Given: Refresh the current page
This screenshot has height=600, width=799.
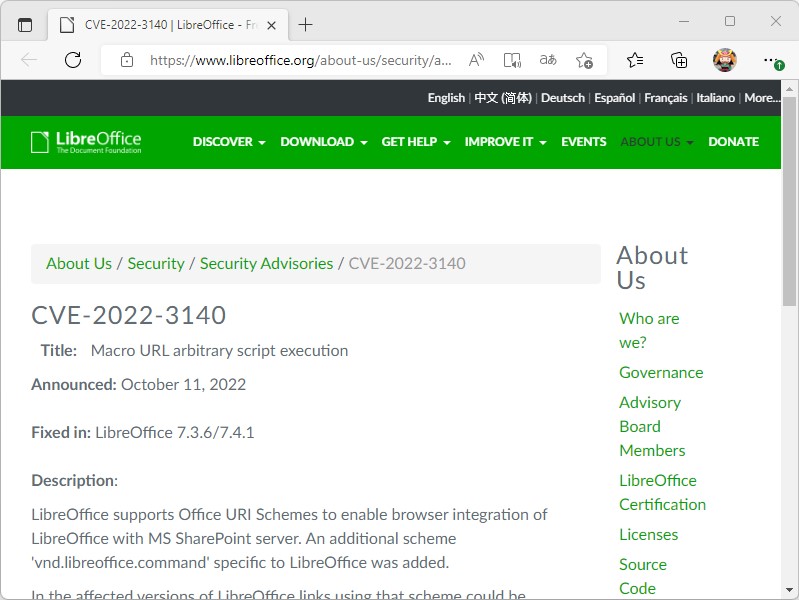Looking at the screenshot, I should click(73, 60).
